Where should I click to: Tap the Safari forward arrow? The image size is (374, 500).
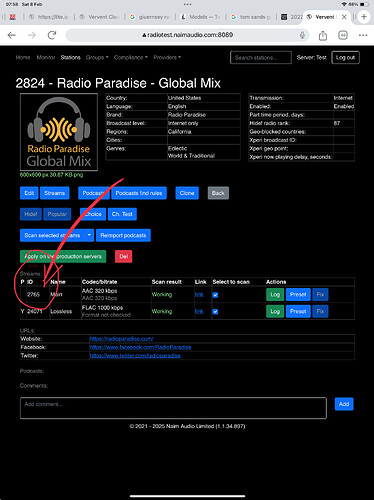tap(32, 35)
